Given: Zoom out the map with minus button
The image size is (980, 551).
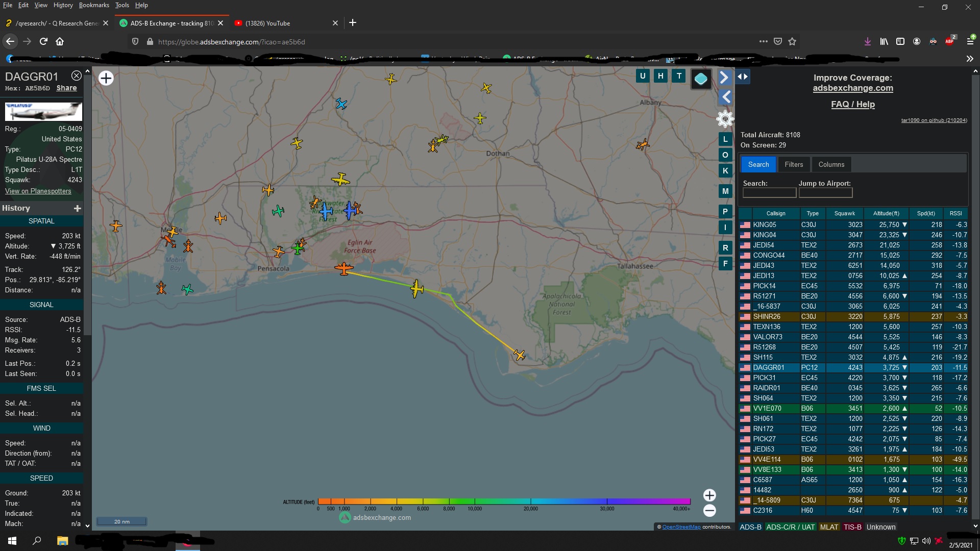Looking at the screenshot, I should [x=709, y=510].
